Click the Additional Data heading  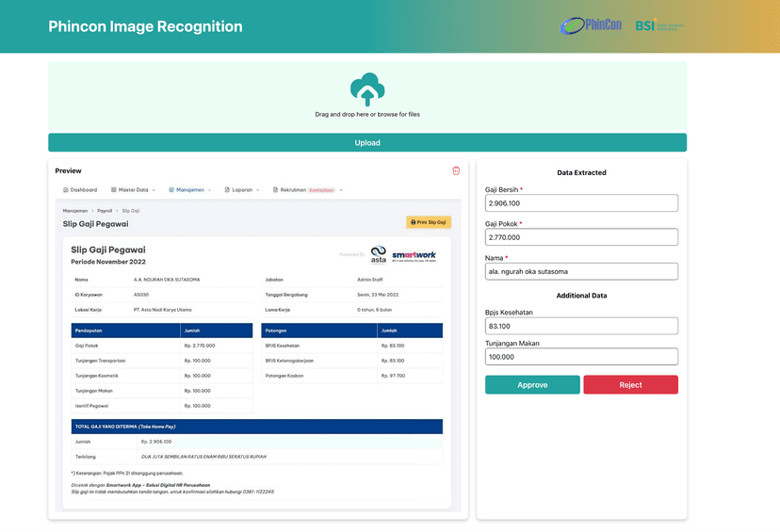pos(581,296)
